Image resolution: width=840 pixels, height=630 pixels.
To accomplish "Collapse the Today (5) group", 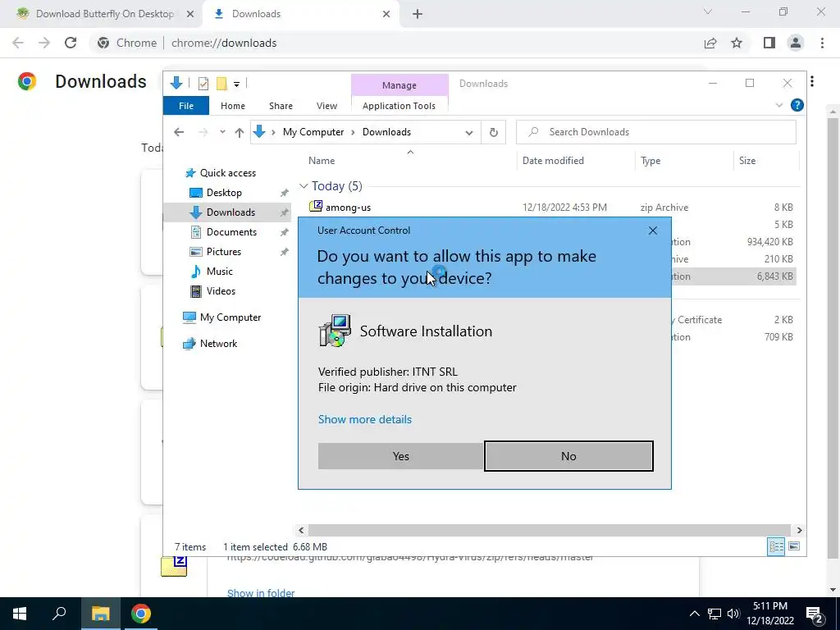I will [x=304, y=186].
